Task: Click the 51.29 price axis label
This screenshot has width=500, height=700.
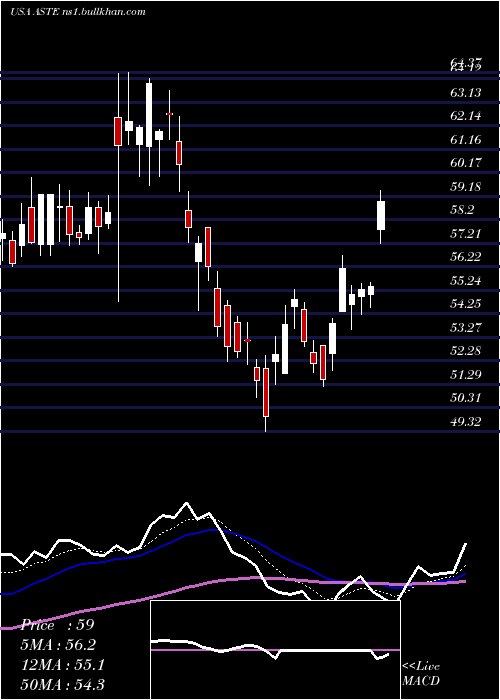Action: tap(466, 374)
